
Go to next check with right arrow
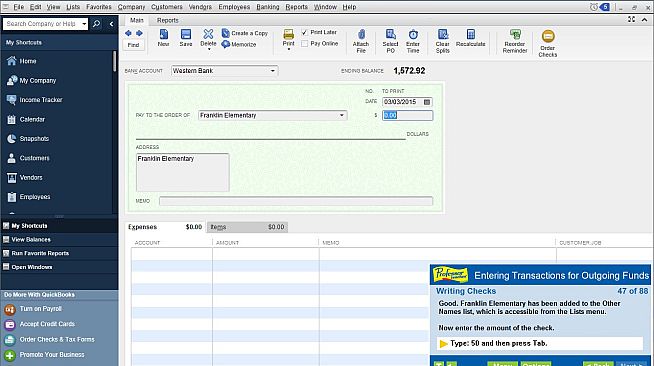139,33
